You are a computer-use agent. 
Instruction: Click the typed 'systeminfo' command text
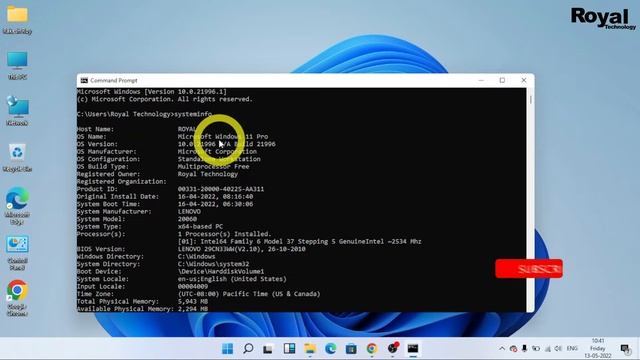[193, 114]
